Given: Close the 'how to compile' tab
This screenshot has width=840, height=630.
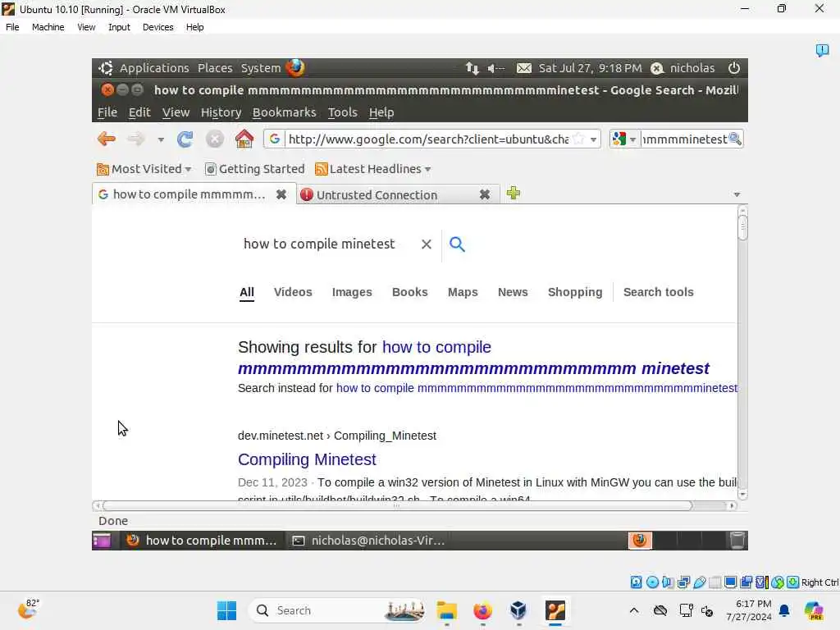Looking at the screenshot, I should coord(281,194).
